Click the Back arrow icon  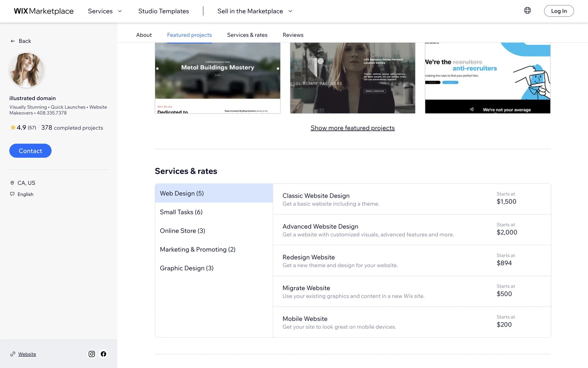click(13, 41)
